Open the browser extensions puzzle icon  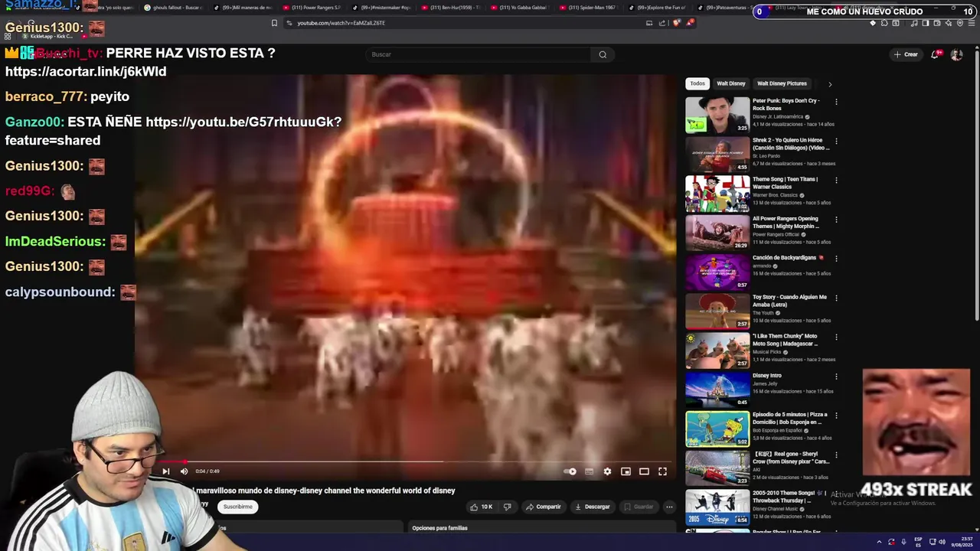point(884,23)
